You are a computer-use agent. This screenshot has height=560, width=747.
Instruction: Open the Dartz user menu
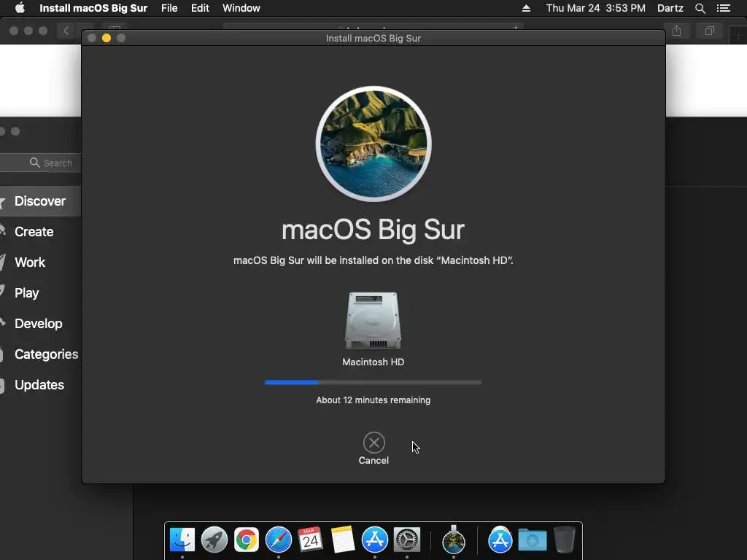670,8
